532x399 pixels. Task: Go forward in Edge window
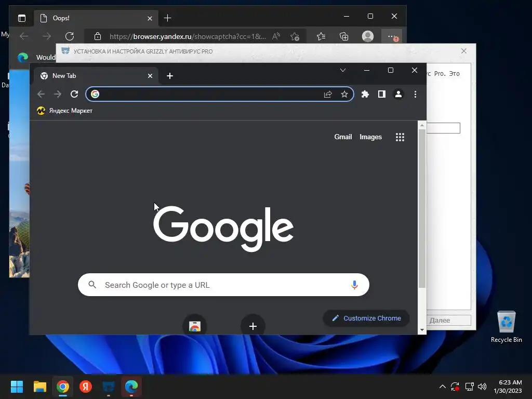(x=47, y=36)
